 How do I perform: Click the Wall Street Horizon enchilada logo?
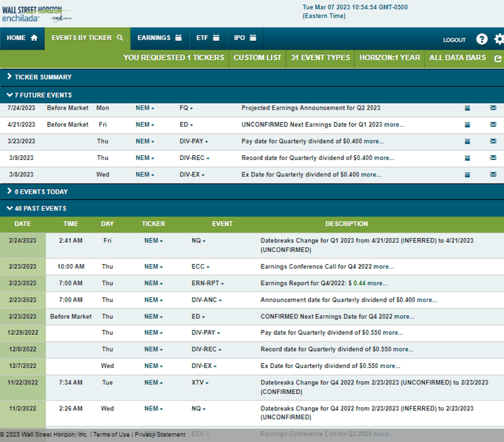point(36,14)
